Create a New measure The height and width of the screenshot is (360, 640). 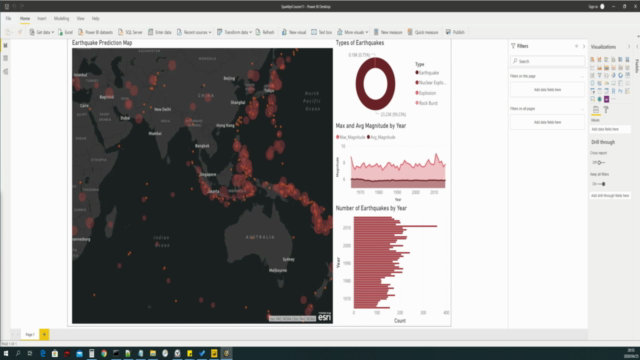[x=388, y=32]
